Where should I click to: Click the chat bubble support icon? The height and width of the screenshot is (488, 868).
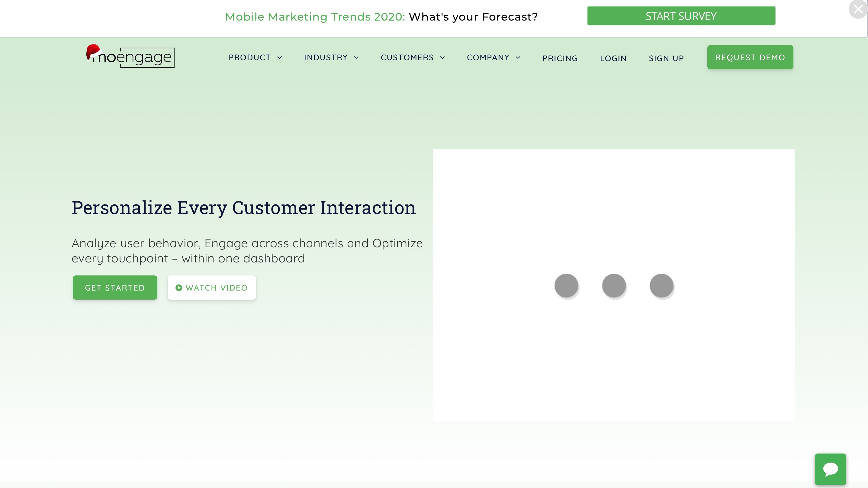click(x=831, y=469)
